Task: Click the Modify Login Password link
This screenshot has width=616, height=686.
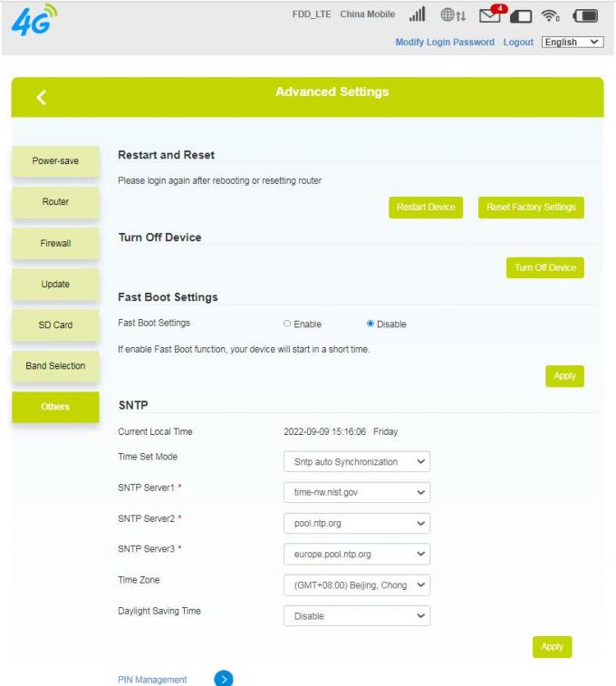Action: (x=445, y=43)
